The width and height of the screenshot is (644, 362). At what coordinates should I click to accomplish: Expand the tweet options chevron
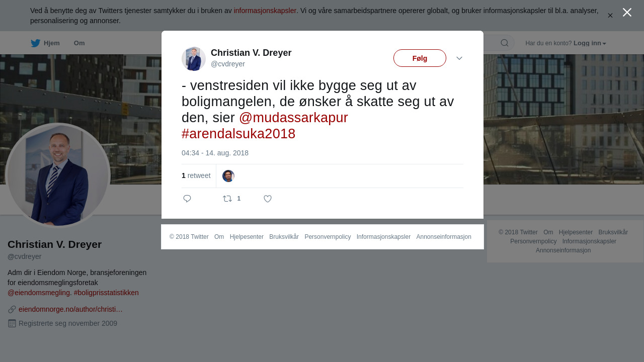[x=459, y=58]
